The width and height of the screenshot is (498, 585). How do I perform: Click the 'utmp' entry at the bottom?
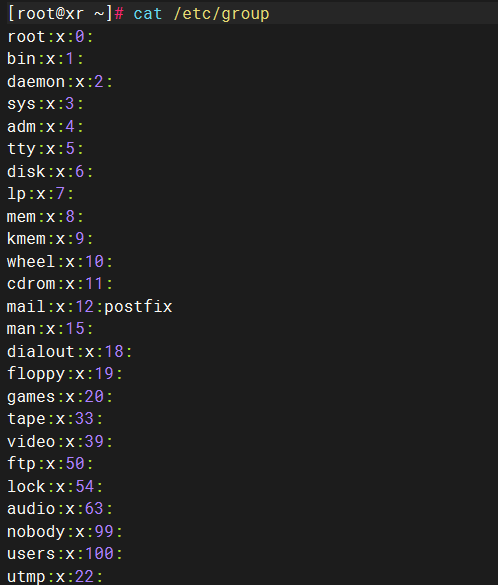point(55,576)
